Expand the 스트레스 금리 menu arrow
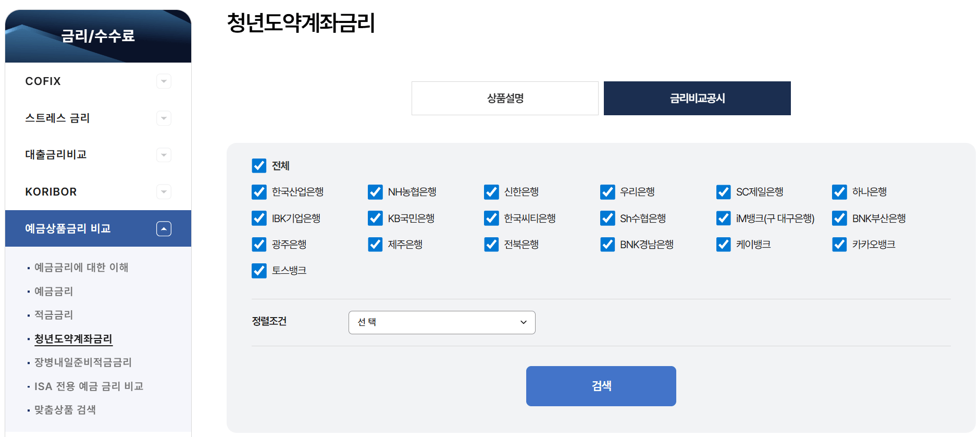This screenshot has height=437, width=980. click(164, 118)
